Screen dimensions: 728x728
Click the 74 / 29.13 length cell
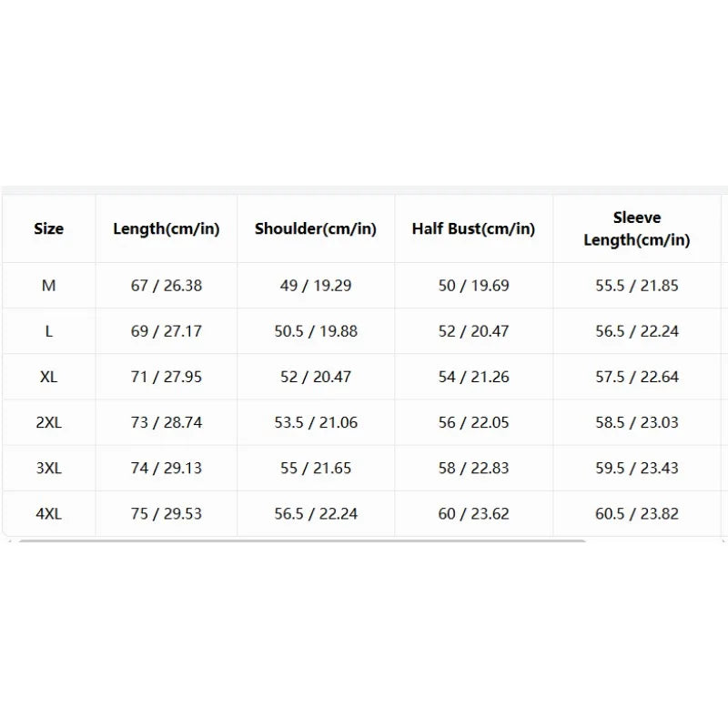click(x=167, y=468)
